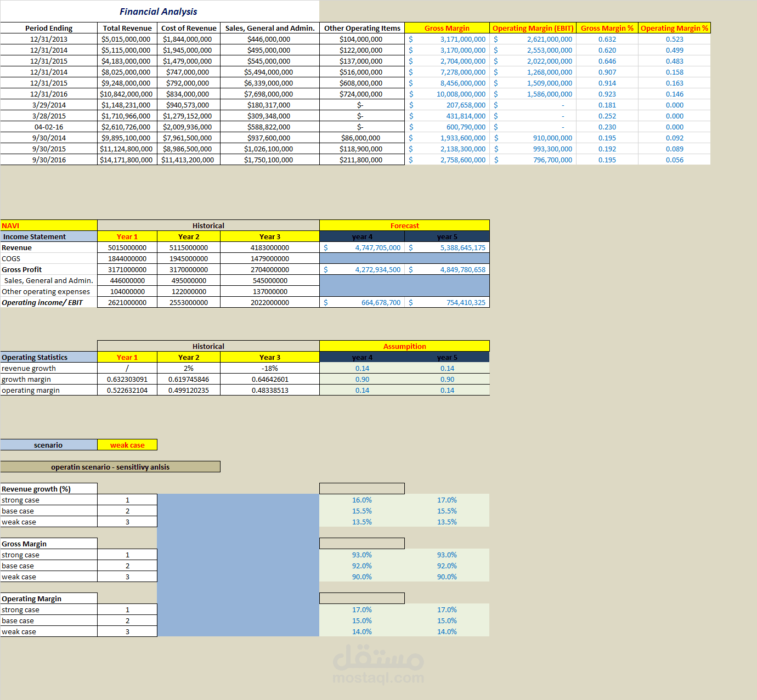This screenshot has width=757, height=700.
Task: Select the 16.0% strong case value
Action: (x=362, y=500)
